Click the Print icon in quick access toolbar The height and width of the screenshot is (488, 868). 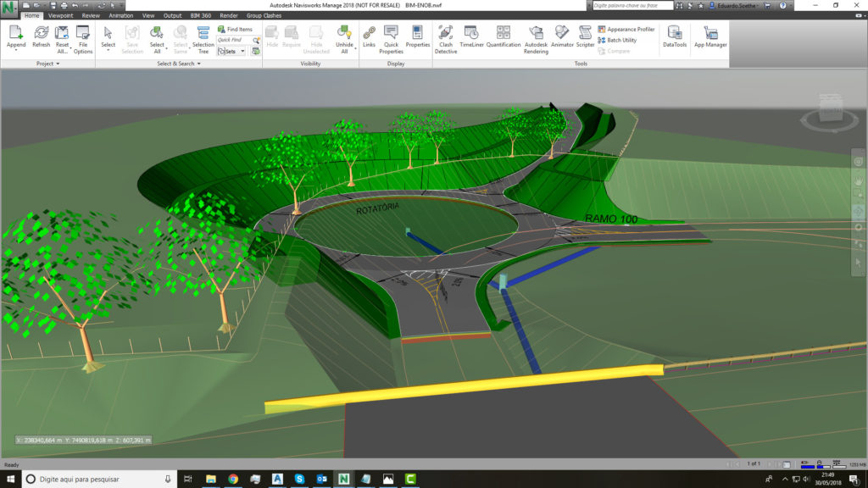(64, 6)
